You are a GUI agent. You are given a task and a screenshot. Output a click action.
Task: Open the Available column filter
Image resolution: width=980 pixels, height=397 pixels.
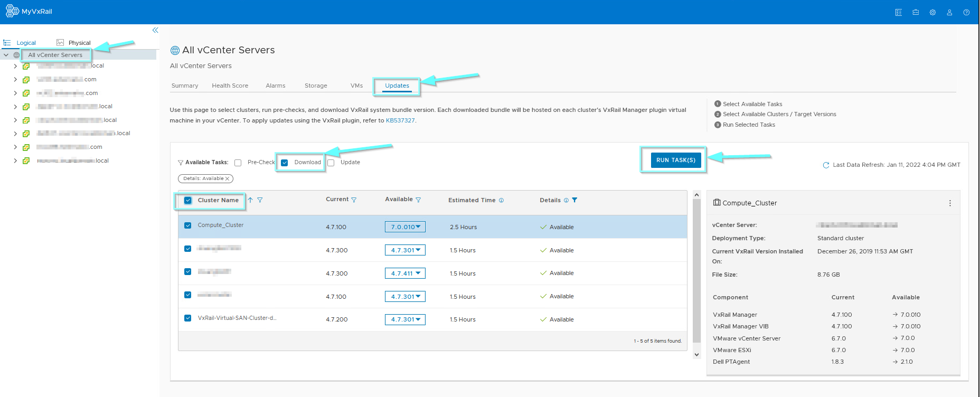click(x=418, y=200)
